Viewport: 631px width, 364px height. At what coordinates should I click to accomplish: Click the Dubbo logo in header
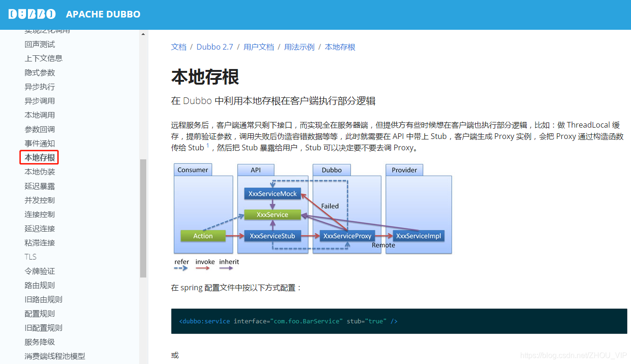click(x=32, y=14)
